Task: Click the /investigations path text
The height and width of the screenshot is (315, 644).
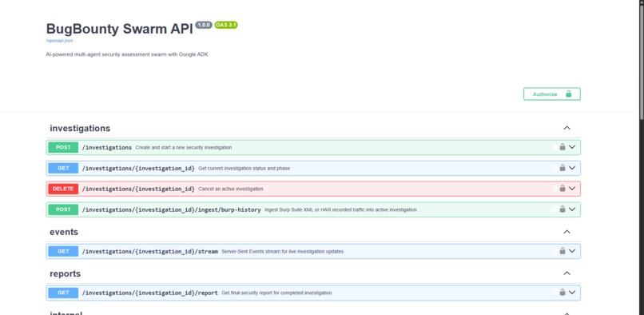Action: pyautogui.click(x=107, y=147)
